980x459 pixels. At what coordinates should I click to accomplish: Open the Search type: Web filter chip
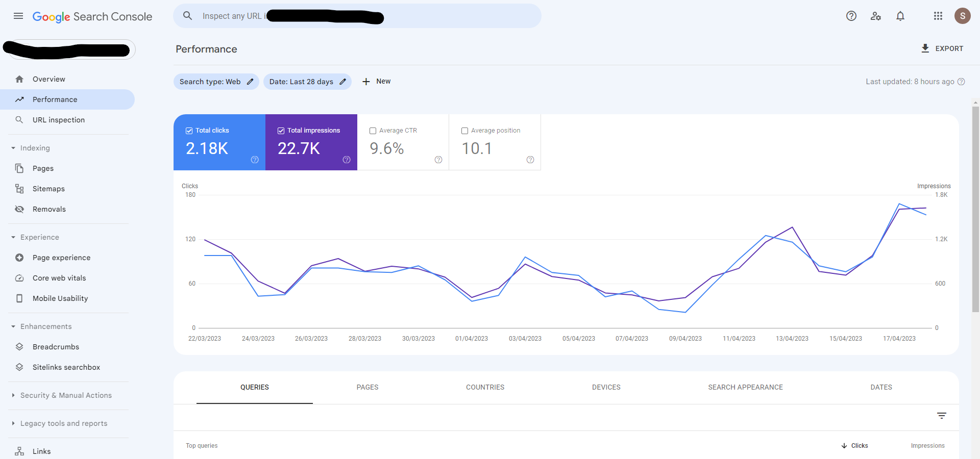click(x=216, y=82)
